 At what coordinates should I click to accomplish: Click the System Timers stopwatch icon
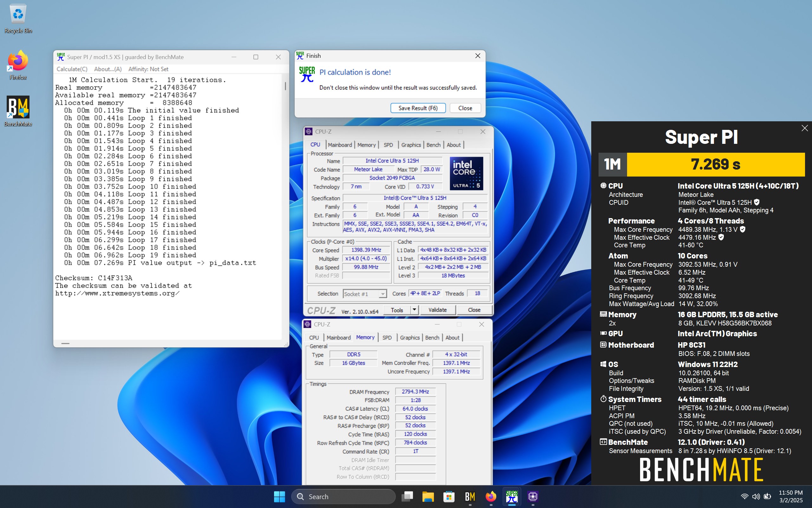pyautogui.click(x=603, y=399)
